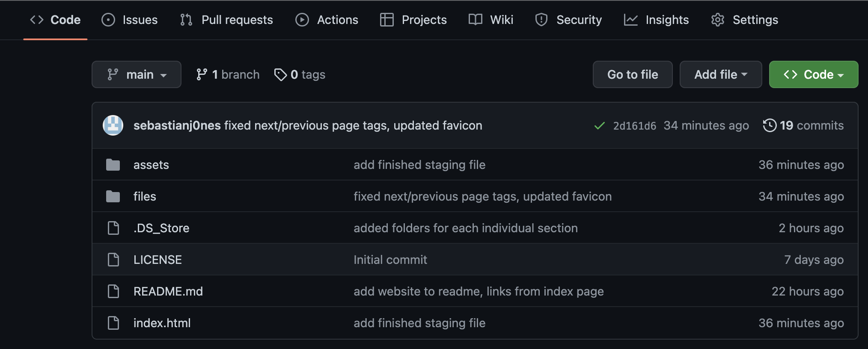Viewport: 868px width, 349px height.
Task: Click '36 minutes ago' timestamp for index.html
Action: tap(801, 323)
